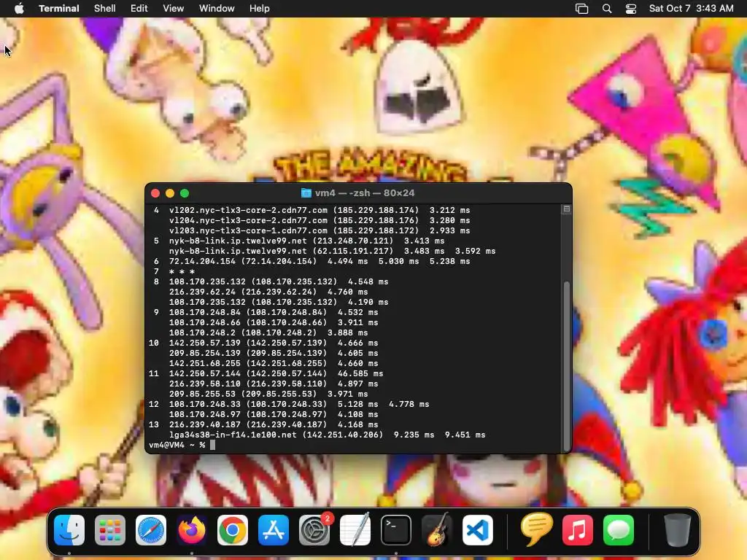The image size is (747, 560).
Task: Click the Terminal vertical scrollbar thumb
Action: [566, 365]
